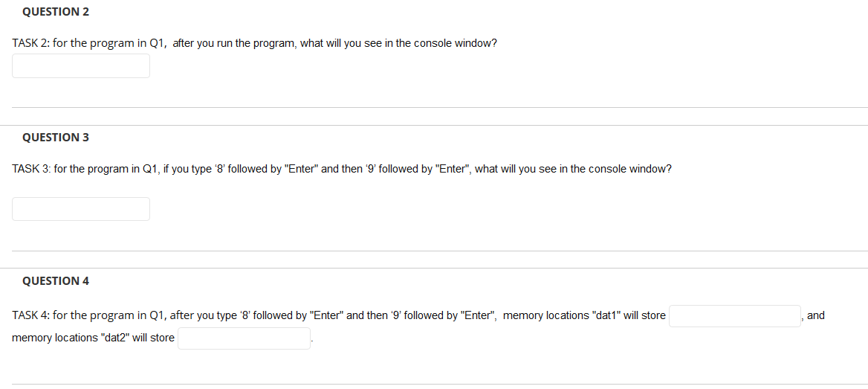Image resolution: width=868 pixels, height=389 pixels.
Task: Focus the Question 3 answer text box
Action: pyautogui.click(x=81, y=209)
